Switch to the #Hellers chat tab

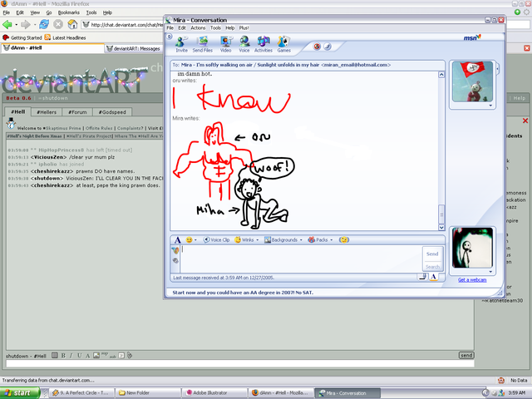(x=47, y=112)
